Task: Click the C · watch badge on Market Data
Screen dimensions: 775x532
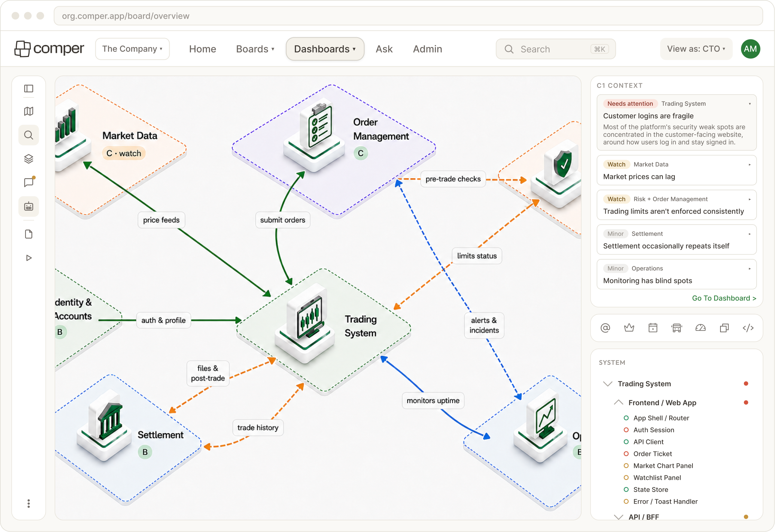Action: tap(124, 153)
